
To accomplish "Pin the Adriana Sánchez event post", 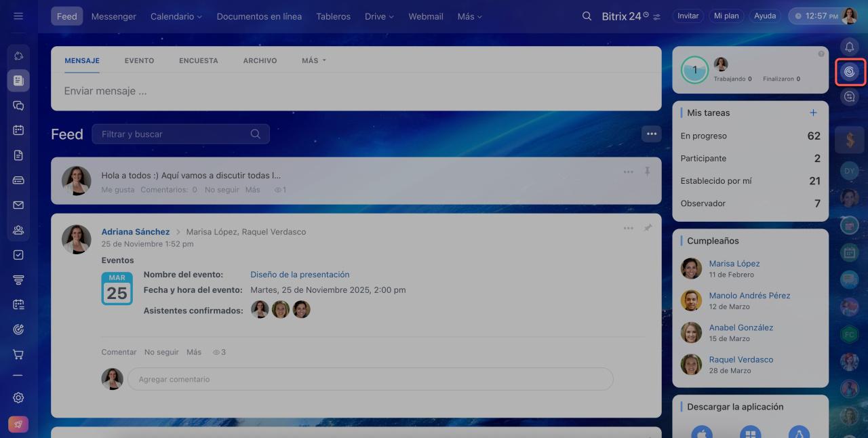I will click(x=648, y=228).
